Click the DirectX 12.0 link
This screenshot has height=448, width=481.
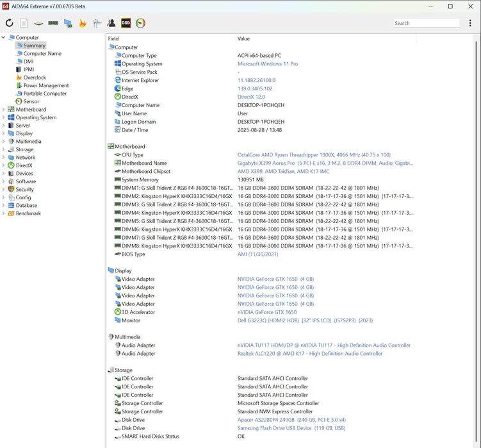click(251, 97)
